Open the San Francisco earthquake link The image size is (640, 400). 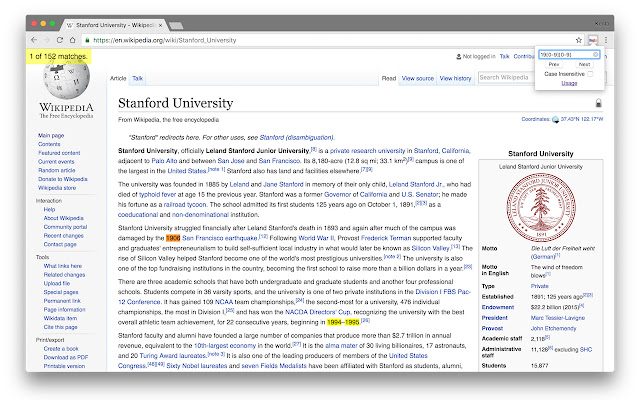pyautogui.click(x=219, y=238)
